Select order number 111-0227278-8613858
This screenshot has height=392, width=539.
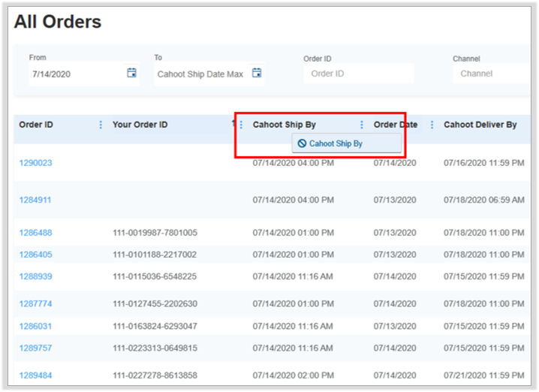pos(155,375)
